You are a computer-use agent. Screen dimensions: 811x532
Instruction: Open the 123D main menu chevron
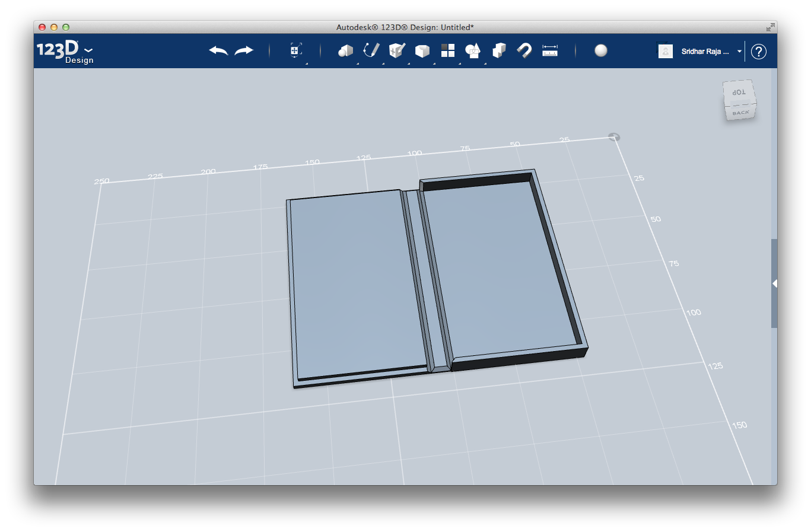coord(88,50)
